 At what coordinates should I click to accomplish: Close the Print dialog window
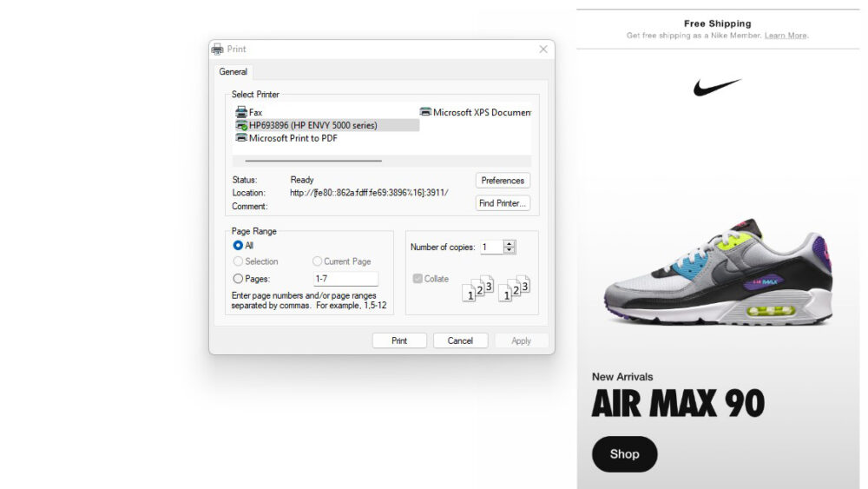[543, 50]
